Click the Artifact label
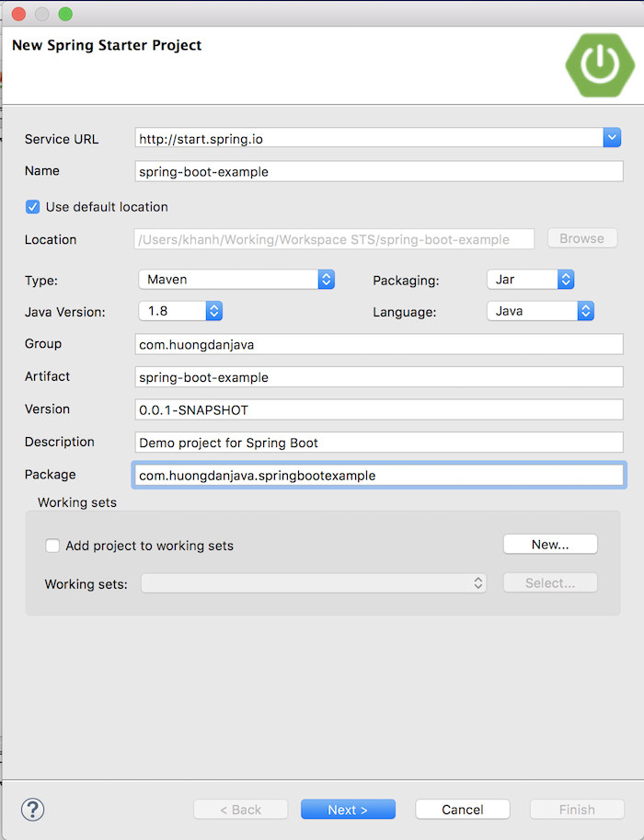 (47, 376)
